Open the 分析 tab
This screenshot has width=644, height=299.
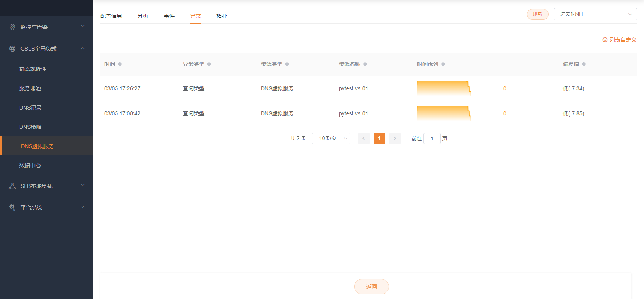point(143,16)
